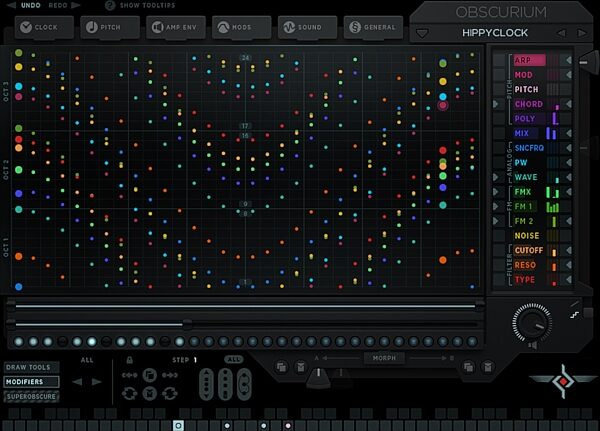Click the speaker icon under the volume knob
Screen dimensions: 600x431
point(532,346)
